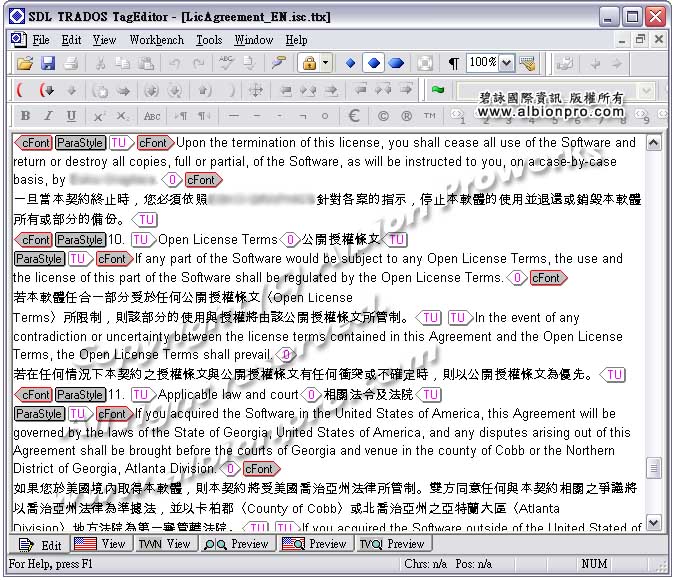Insert the copyright symbol
Viewport: 674px width, 580px height.
383,116
